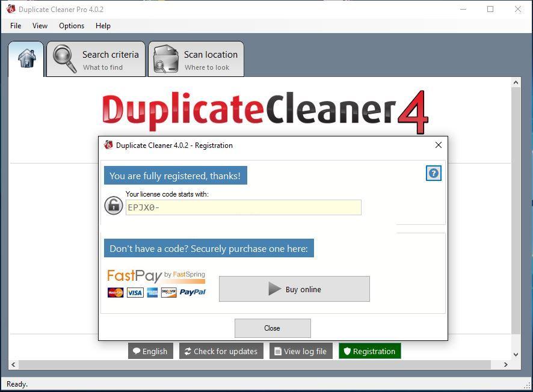This screenshot has height=392, width=533.
Task: Open the Options menu
Action: point(72,26)
